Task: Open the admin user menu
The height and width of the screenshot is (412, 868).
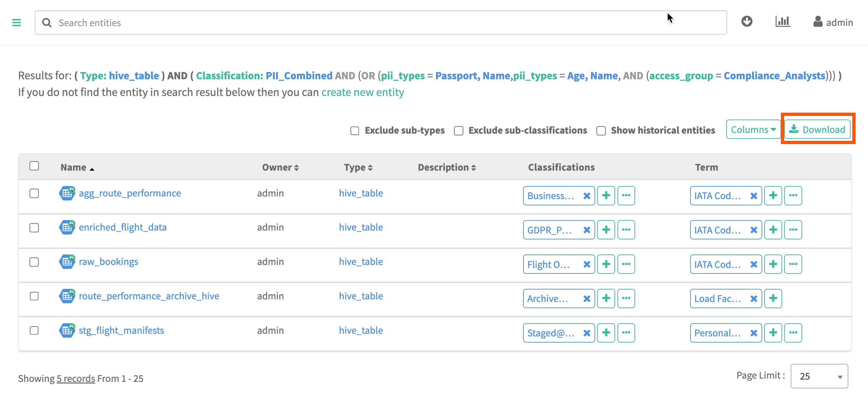Action: tap(833, 22)
